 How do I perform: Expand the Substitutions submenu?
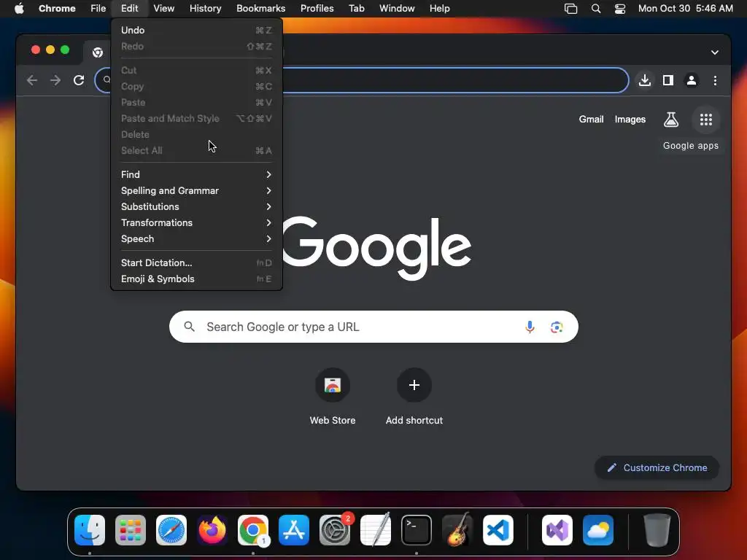coord(196,206)
